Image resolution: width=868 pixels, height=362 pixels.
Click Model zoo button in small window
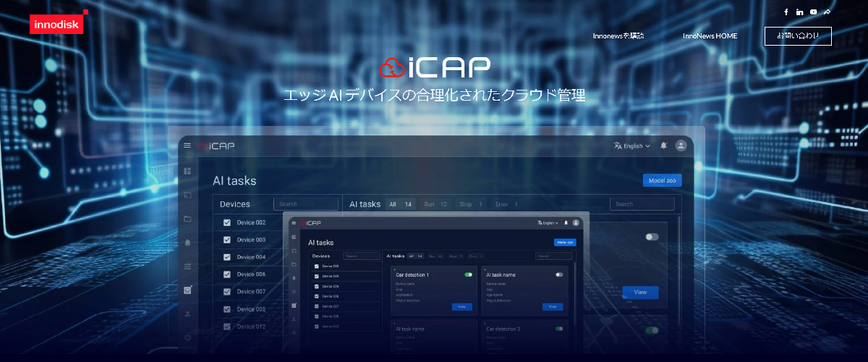[x=565, y=243]
